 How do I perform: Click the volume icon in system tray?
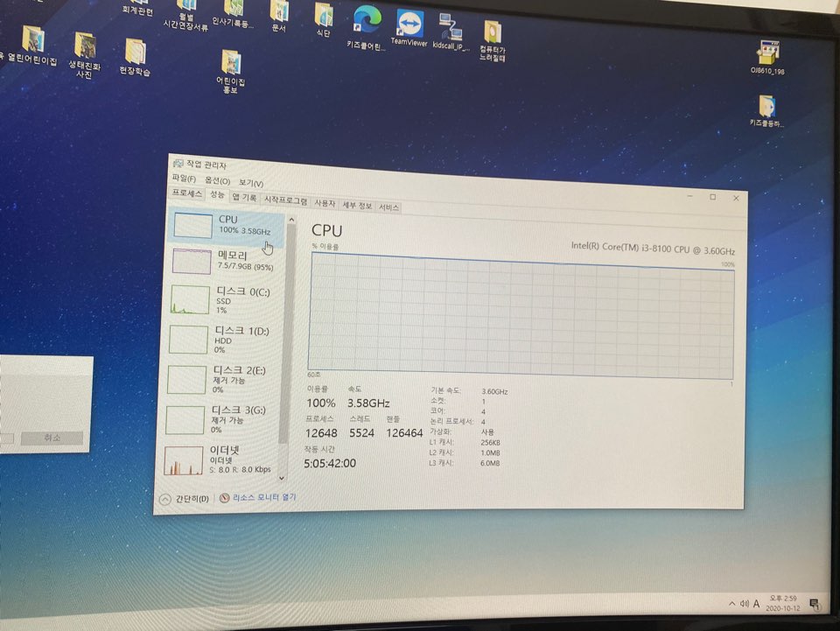(x=744, y=604)
